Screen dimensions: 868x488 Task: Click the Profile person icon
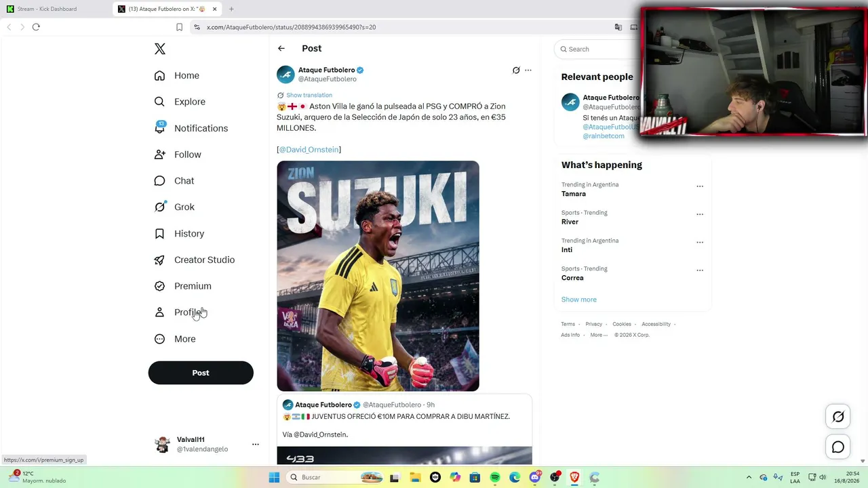[x=159, y=312]
